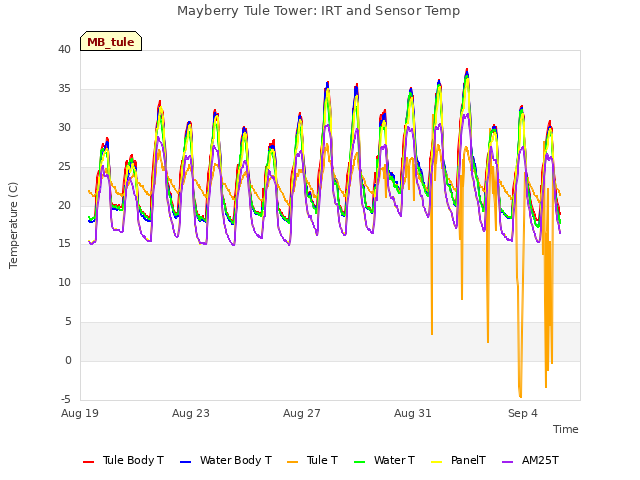Click the Temperature (C) axis title

(x=13, y=225)
